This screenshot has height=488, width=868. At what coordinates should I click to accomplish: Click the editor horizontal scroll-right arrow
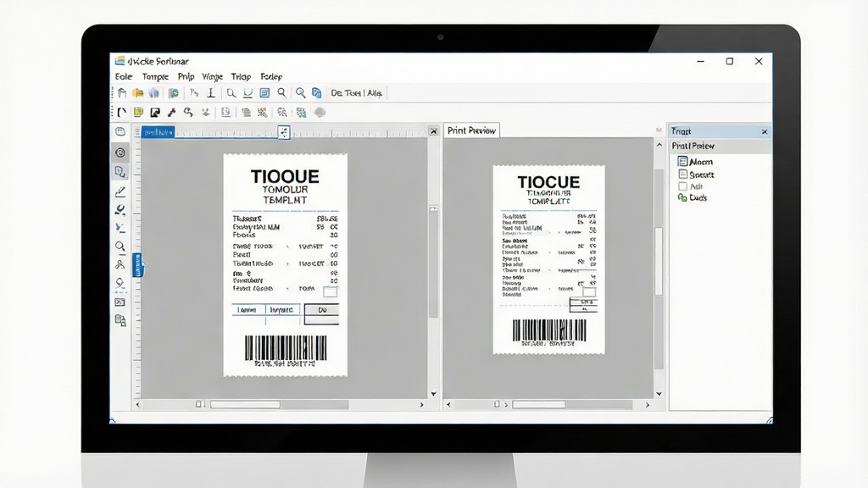(422, 405)
